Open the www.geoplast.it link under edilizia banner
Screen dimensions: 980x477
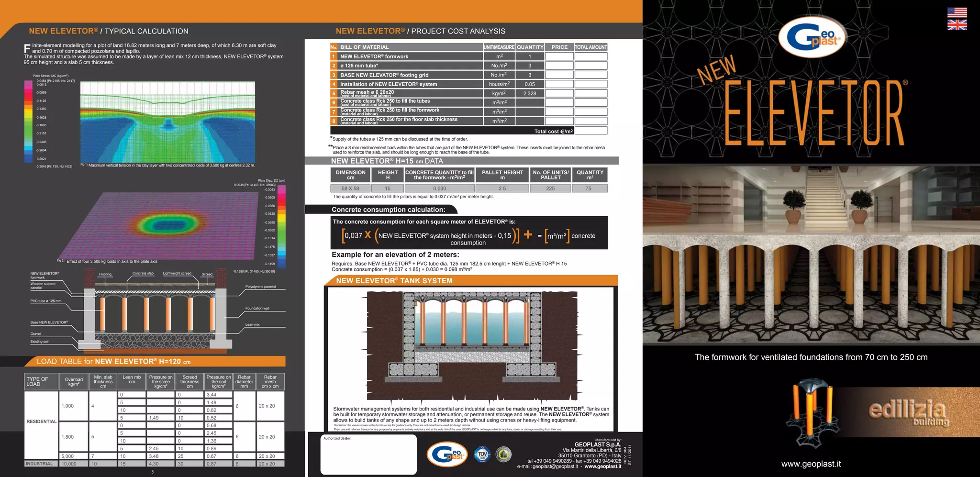click(811, 464)
